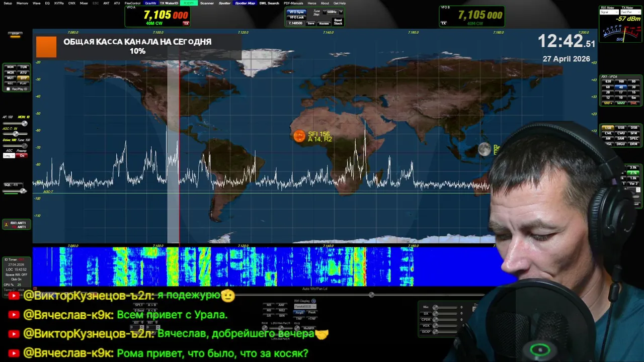644x362 pixels.
Task: Enable the Rec/Play ID checkbox
Action: (8, 89)
